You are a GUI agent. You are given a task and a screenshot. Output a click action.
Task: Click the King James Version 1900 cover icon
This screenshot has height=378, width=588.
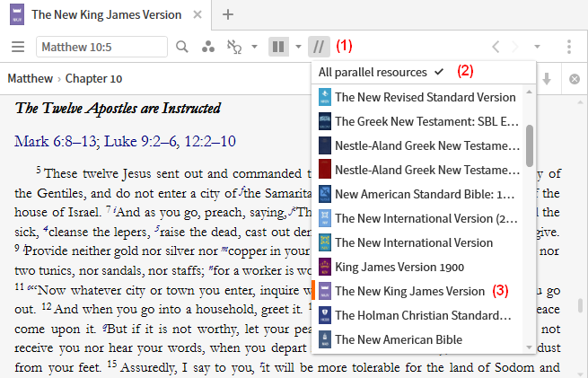[325, 267]
